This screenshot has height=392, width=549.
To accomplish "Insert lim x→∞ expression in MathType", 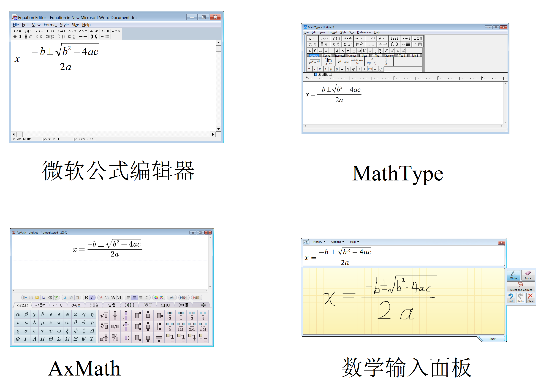I will [329, 62].
